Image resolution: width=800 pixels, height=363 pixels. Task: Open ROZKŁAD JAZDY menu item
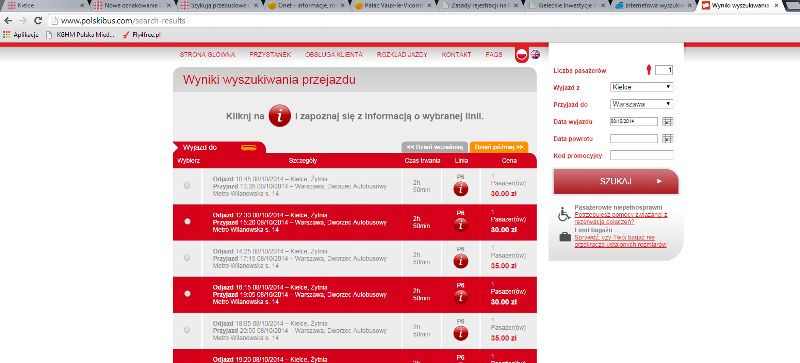[x=402, y=55]
